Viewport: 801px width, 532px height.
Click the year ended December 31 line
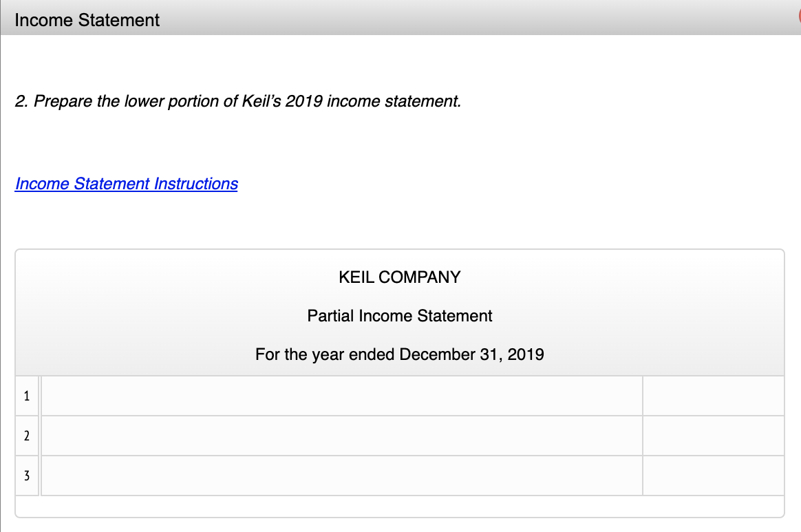399,354
